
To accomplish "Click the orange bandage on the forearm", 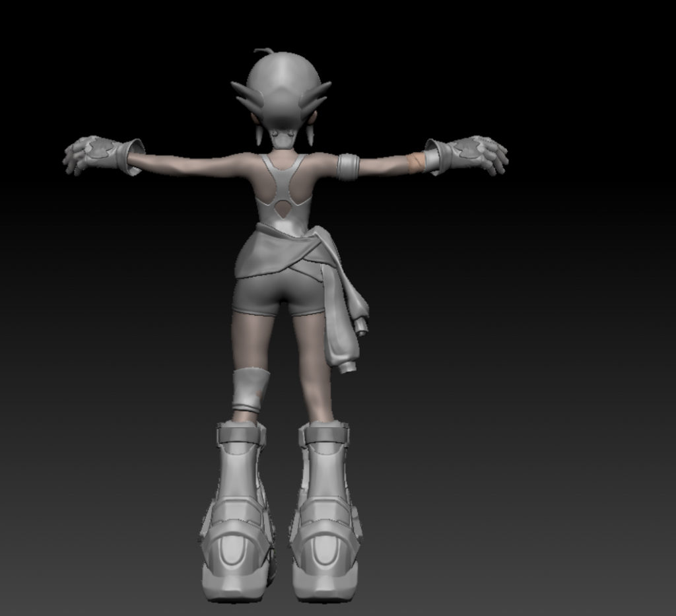I will [x=416, y=162].
